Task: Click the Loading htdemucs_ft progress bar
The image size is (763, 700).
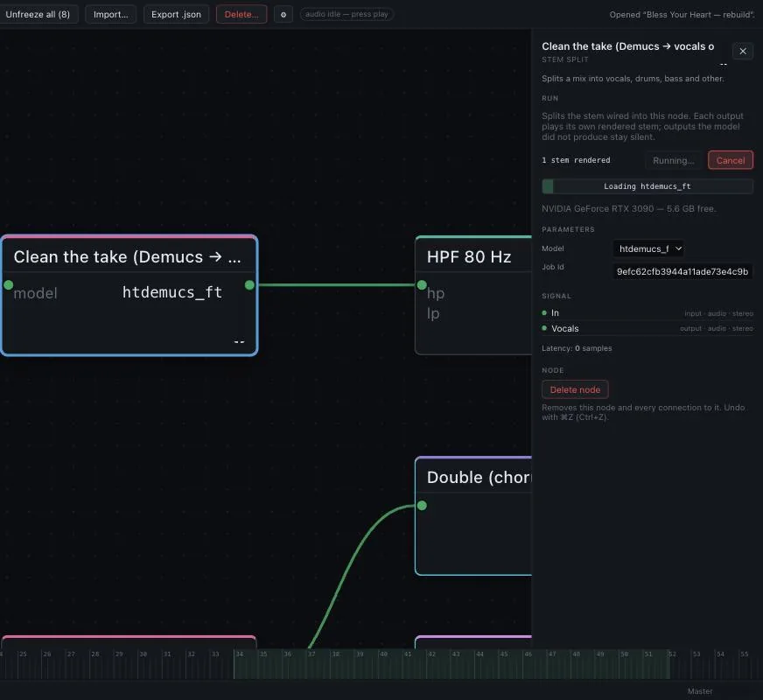Action: [x=647, y=186]
